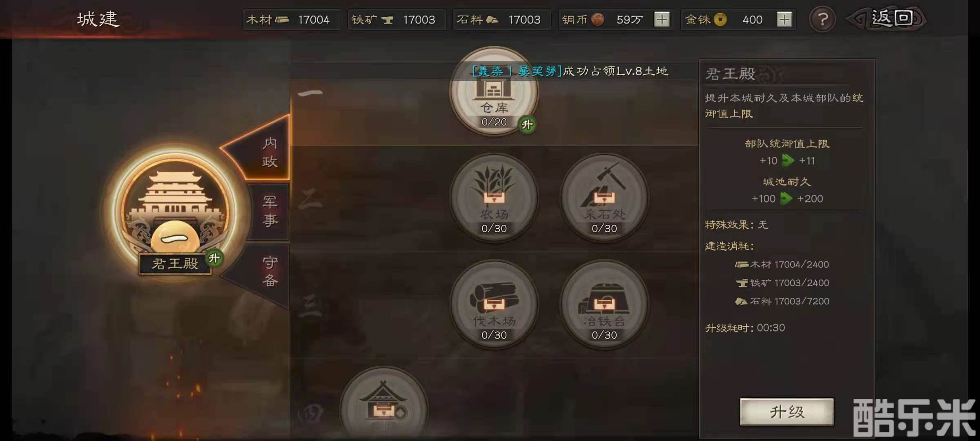980x441 pixels.
Task: Tap the 木材 resource counter
Action: point(291,20)
